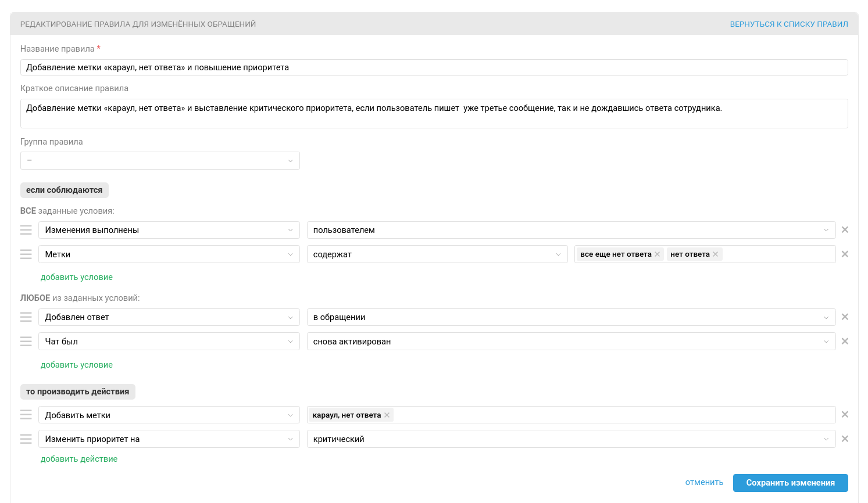Remove the 'караул, нет ответа' tag
The width and height of the screenshot is (868, 503).
(387, 415)
